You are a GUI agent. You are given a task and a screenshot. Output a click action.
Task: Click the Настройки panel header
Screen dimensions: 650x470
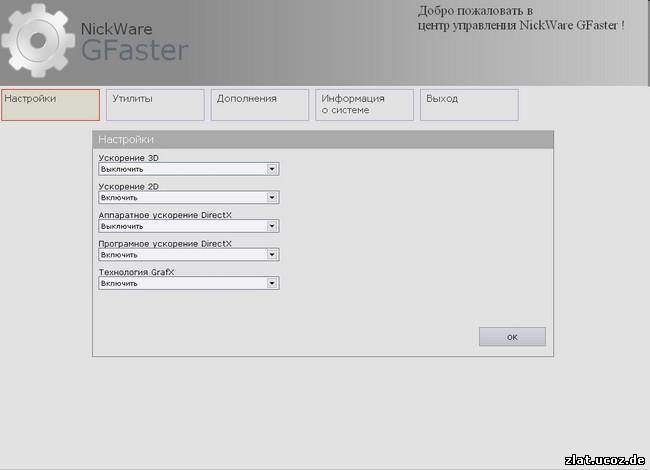(323, 140)
